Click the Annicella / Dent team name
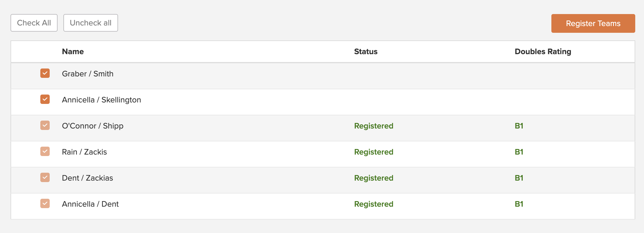The width and height of the screenshot is (644, 233). click(x=90, y=204)
